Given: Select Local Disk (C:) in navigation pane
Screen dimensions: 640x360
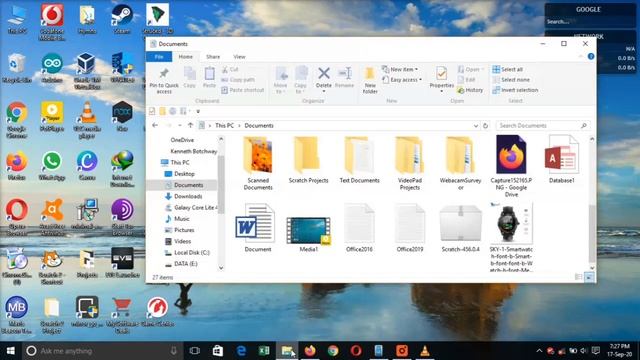Looking at the screenshot, I should [187, 253].
